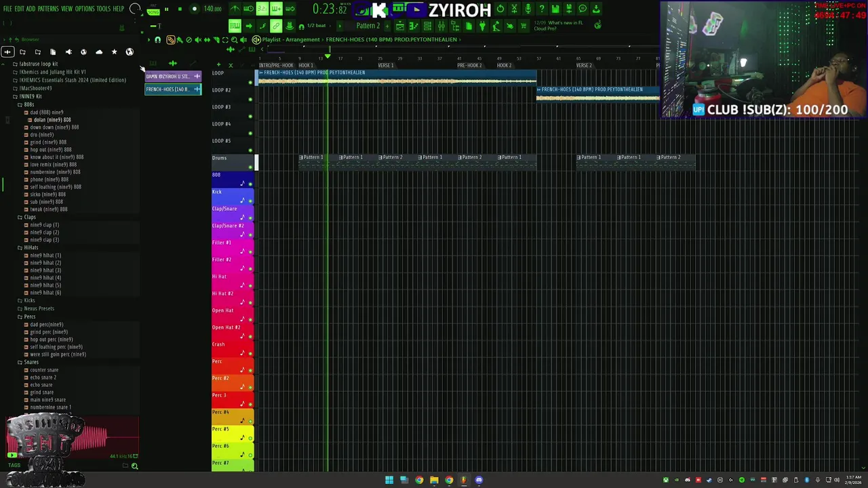868x488 pixels.
Task: Open Discord from the taskbar
Action: [x=479, y=480]
